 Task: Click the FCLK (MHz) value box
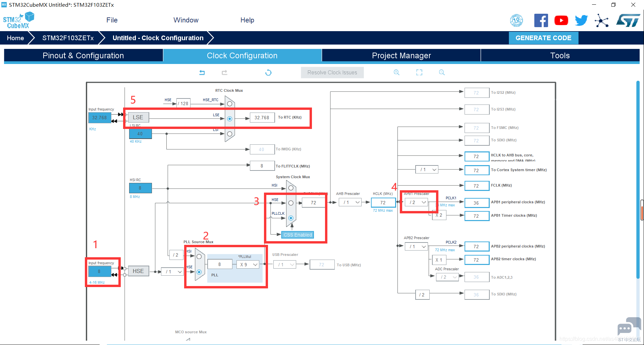pos(477,186)
